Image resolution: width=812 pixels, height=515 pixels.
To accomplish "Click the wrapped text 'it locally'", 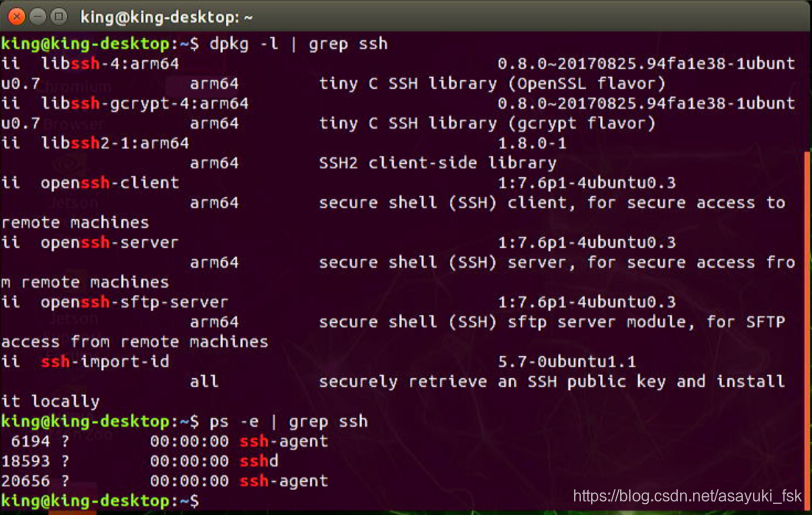I will tap(50, 402).
